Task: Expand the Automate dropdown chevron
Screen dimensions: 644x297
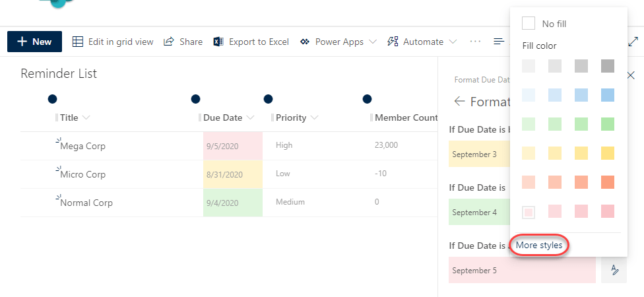Action: pyautogui.click(x=453, y=42)
